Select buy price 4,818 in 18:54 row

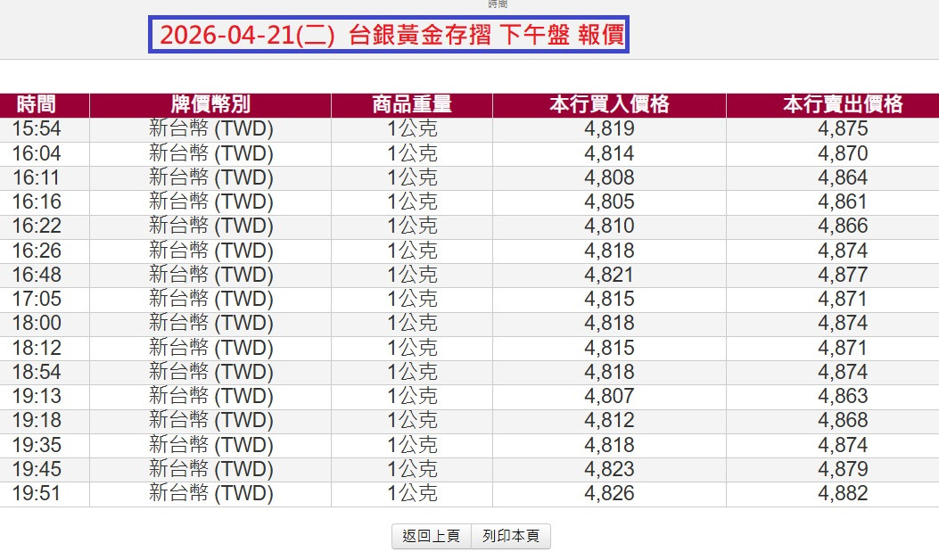coord(610,372)
